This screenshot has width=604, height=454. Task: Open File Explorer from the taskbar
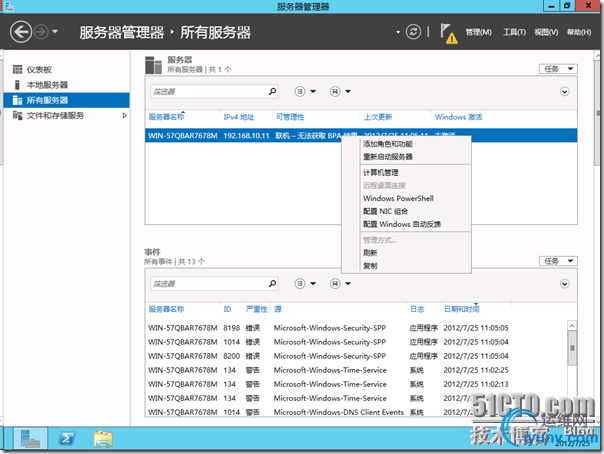coord(103,439)
